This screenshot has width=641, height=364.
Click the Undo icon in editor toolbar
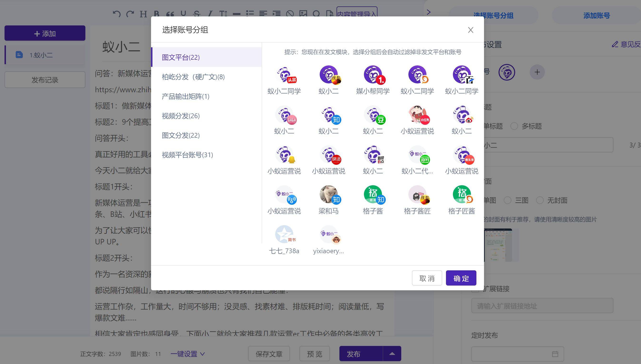tap(116, 14)
